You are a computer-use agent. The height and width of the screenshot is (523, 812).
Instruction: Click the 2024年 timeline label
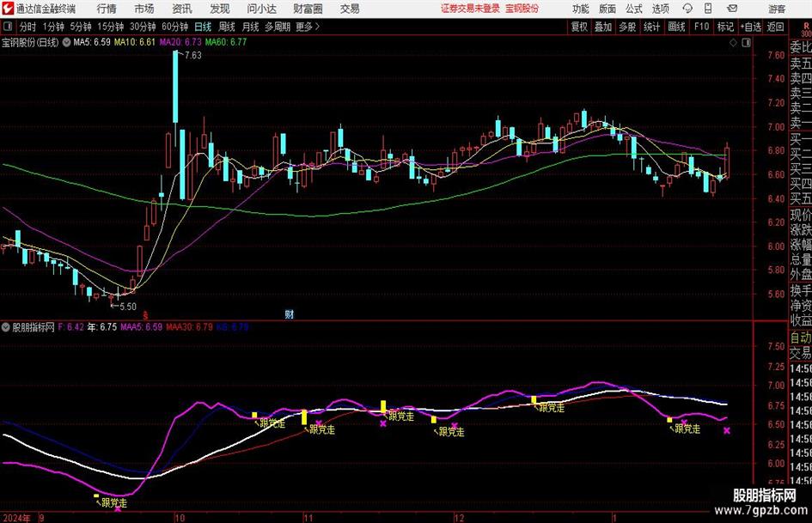coord(16,518)
